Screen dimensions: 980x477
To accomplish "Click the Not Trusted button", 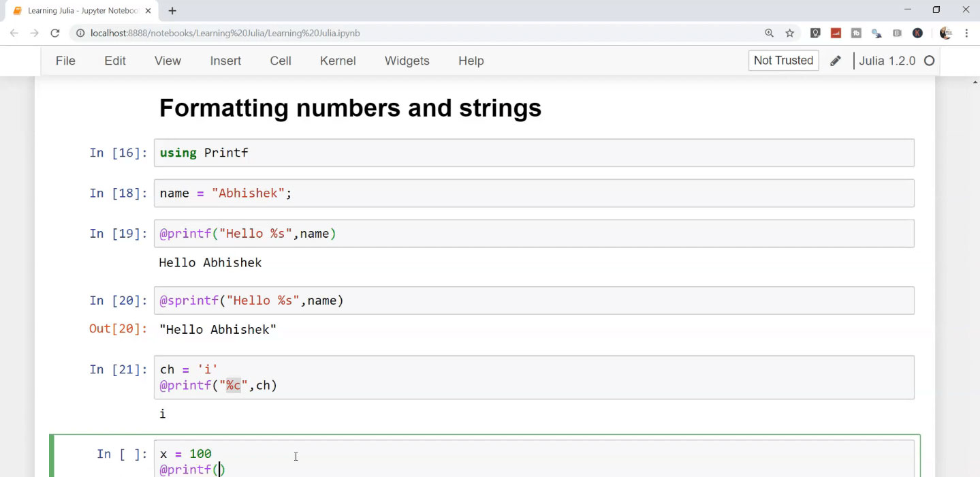I will 783,60.
